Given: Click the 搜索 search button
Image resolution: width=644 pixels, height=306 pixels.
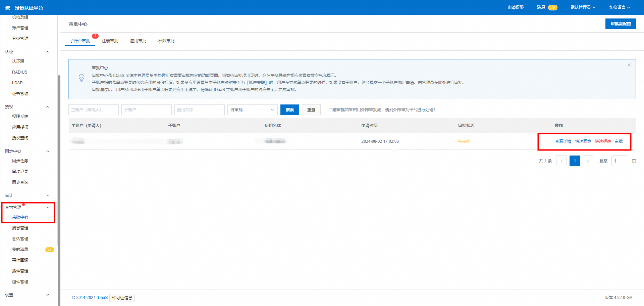Looking at the screenshot, I should pyautogui.click(x=289, y=110).
